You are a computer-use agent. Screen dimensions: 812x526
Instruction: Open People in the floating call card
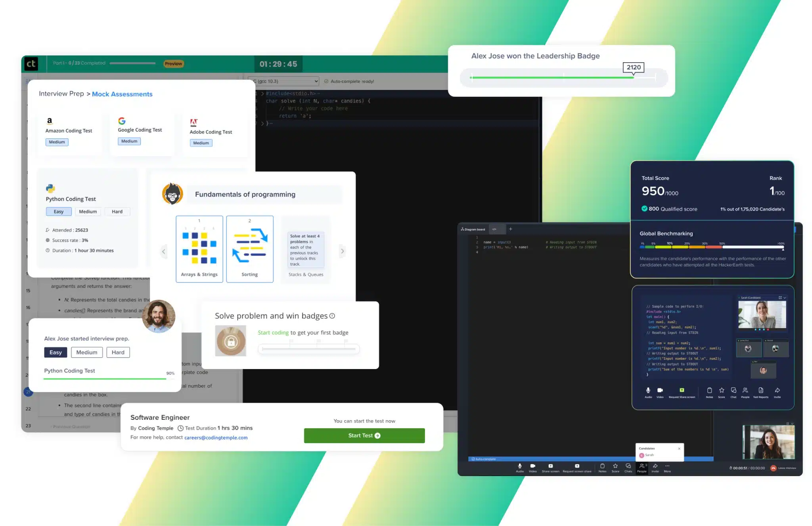click(745, 392)
